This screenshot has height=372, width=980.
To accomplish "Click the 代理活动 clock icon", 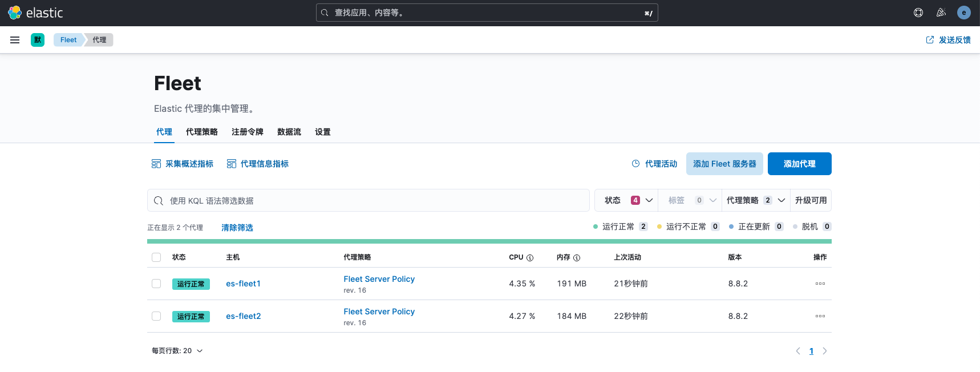I will point(636,164).
